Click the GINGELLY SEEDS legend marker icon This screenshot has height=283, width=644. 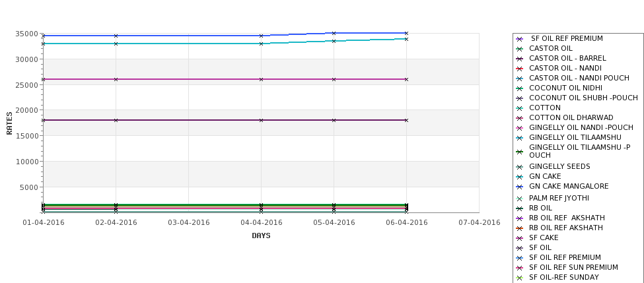point(519,168)
